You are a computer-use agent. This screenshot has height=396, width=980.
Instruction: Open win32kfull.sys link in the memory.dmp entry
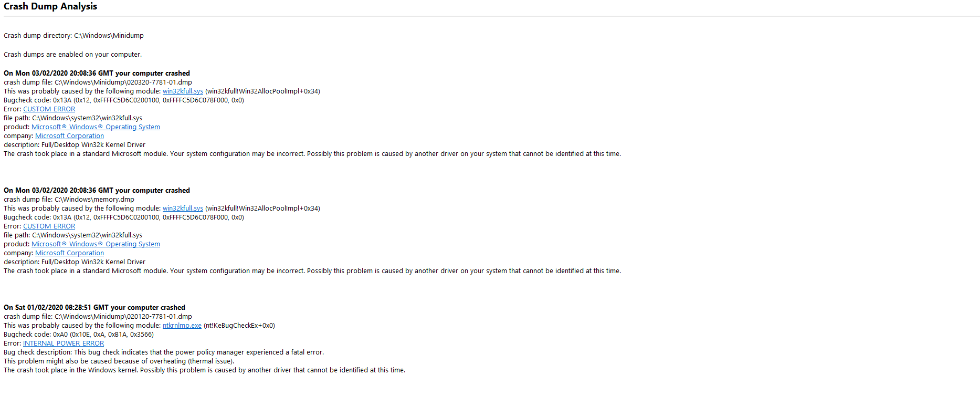[183, 209]
